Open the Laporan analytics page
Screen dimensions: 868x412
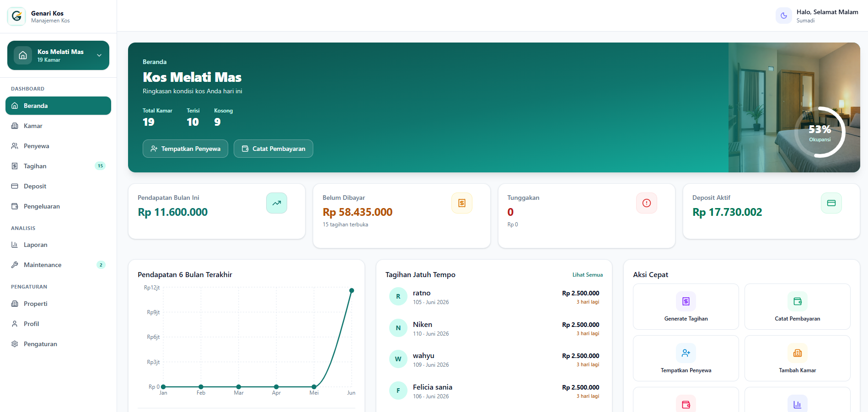tap(58, 245)
